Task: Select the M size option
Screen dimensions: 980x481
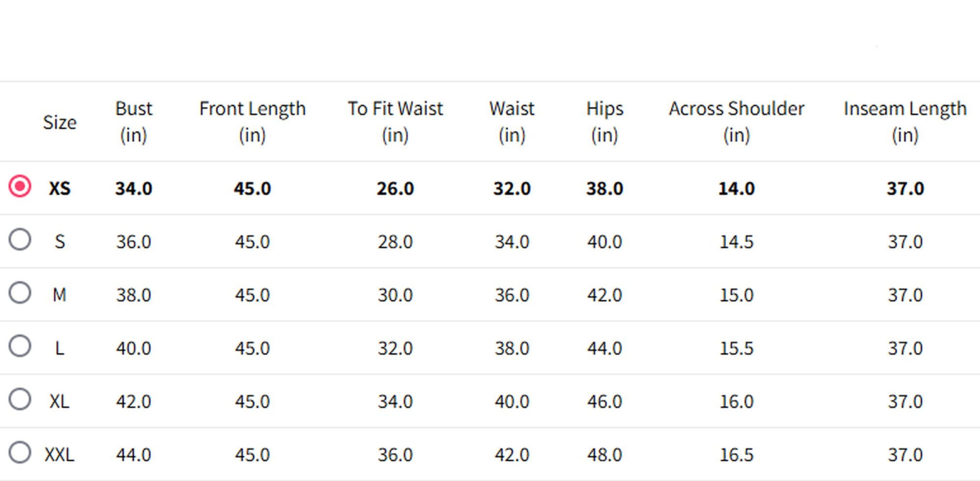Action: pos(20,293)
